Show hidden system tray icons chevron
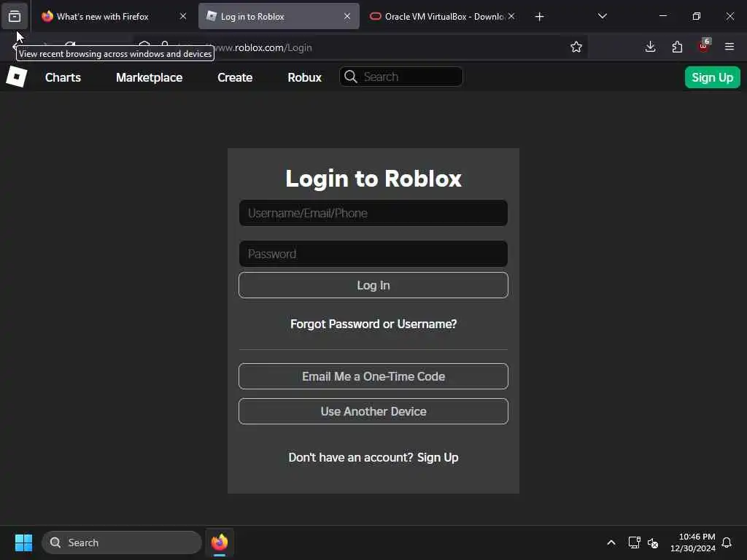Screen dimensions: 747x560 [611, 542]
